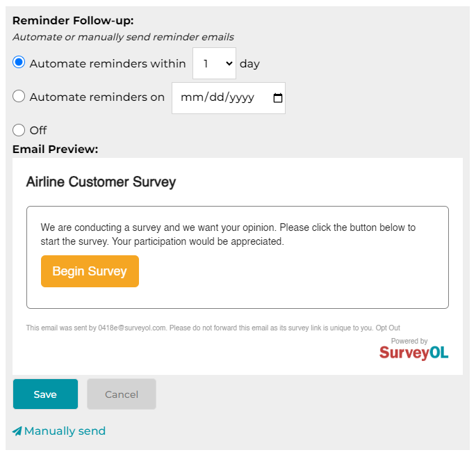Click the orange Begin Survey button

click(x=90, y=271)
